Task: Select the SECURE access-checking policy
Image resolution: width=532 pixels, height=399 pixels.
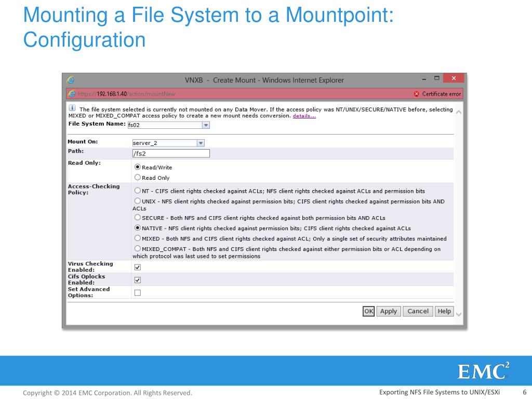Action: (x=137, y=218)
